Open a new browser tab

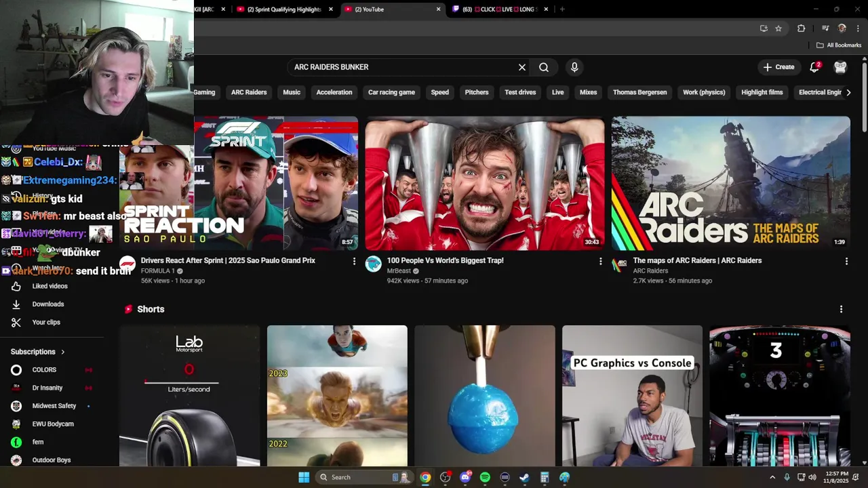click(562, 9)
